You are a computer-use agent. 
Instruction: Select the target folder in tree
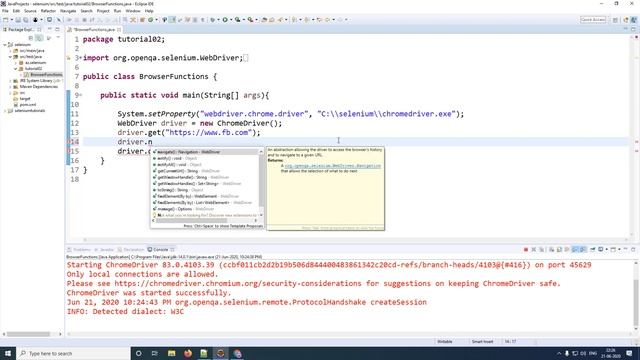[22, 99]
